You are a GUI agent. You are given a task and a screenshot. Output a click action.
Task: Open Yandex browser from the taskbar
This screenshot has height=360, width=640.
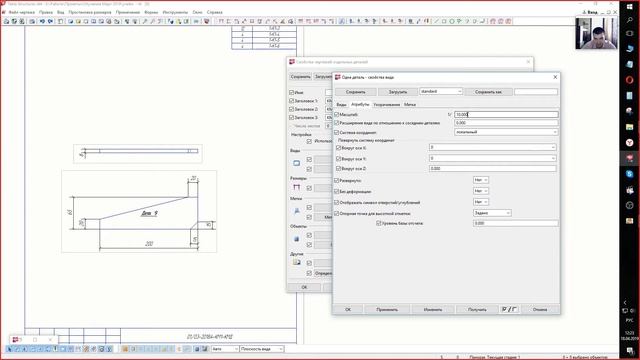(x=629, y=142)
